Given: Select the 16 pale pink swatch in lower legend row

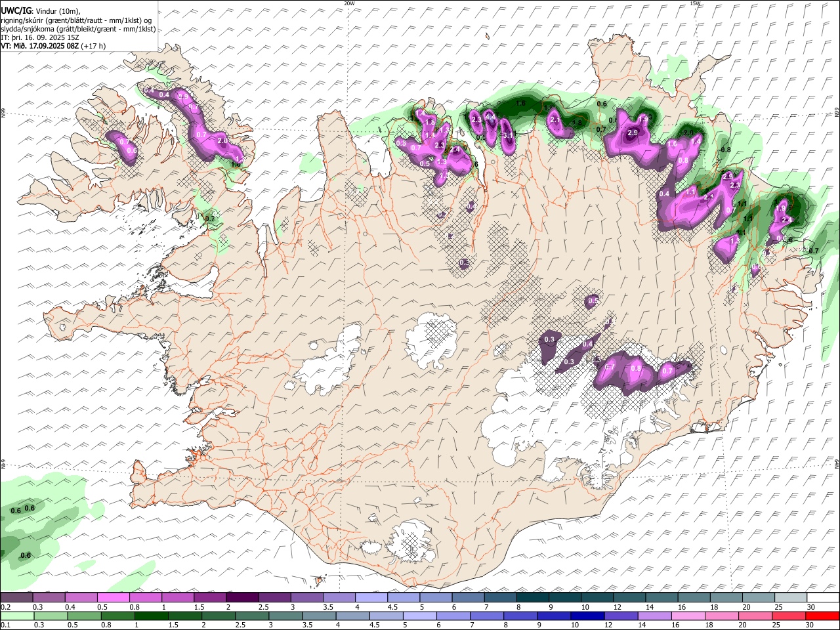Looking at the screenshot, I should pyautogui.click(x=688, y=616).
